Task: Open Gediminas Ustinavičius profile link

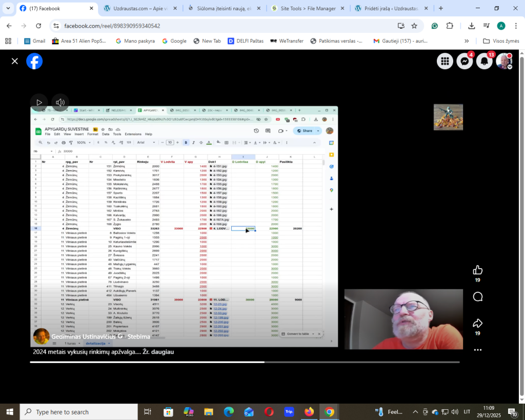Action: click(84, 336)
